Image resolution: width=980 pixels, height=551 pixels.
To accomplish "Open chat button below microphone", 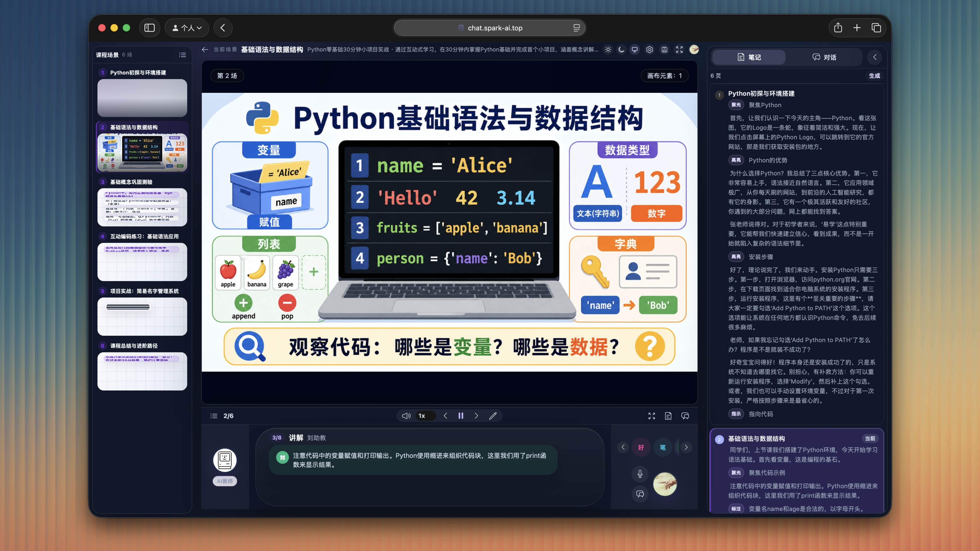I will click(640, 494).
